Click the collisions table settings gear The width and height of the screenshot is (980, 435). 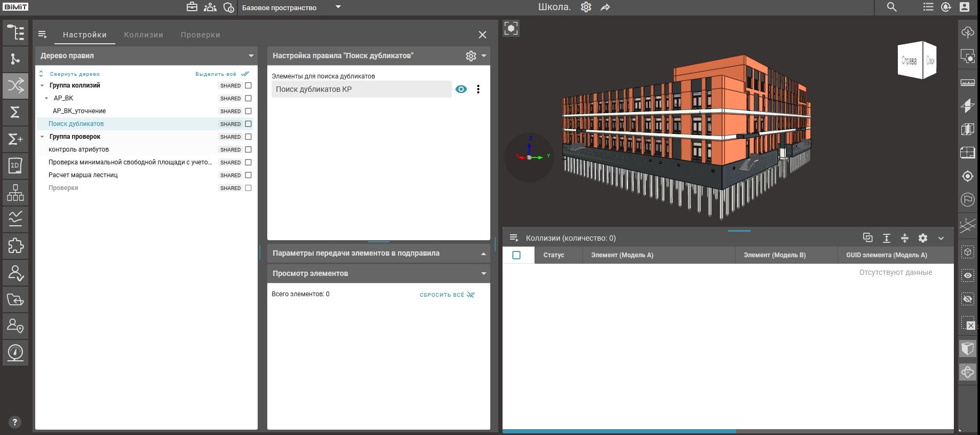tap(923, 238)
